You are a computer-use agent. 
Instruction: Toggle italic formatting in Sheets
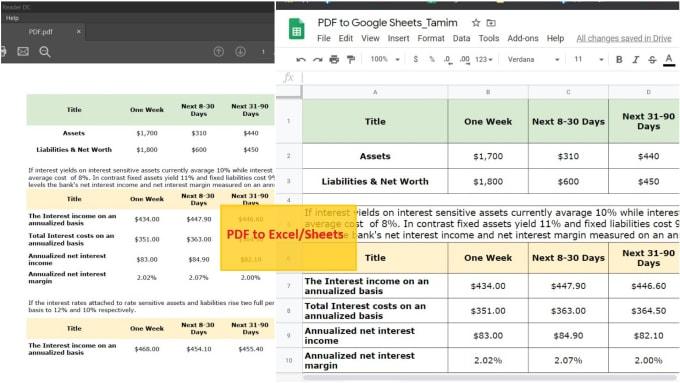(x=636, y=59)
